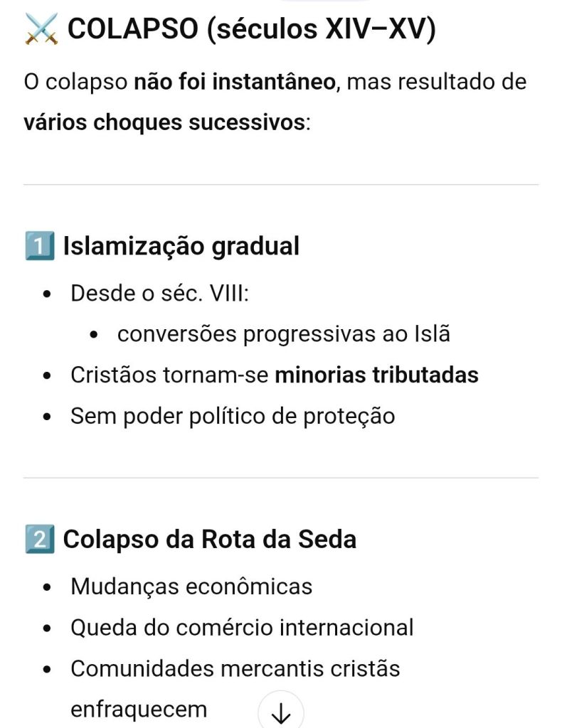This screenshot has width=562, height=728.
Task: Tap the divider line above "Islamização gradual"
Action: pos(281,185)
